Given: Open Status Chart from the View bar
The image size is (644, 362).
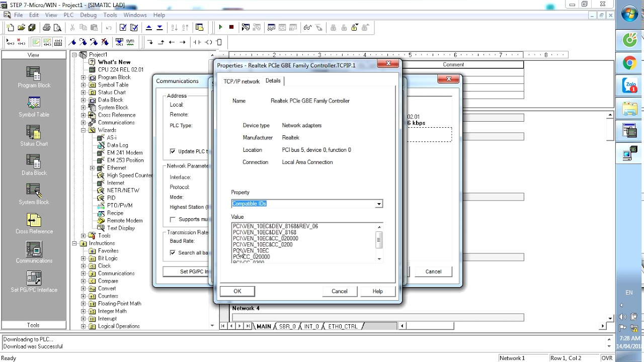Looking at the screenshot, I should point(34,136).
